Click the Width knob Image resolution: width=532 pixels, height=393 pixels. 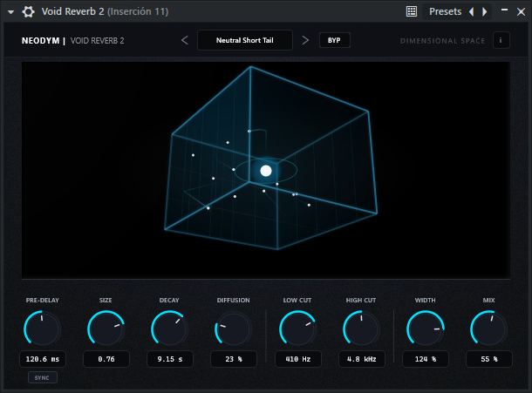425,329
